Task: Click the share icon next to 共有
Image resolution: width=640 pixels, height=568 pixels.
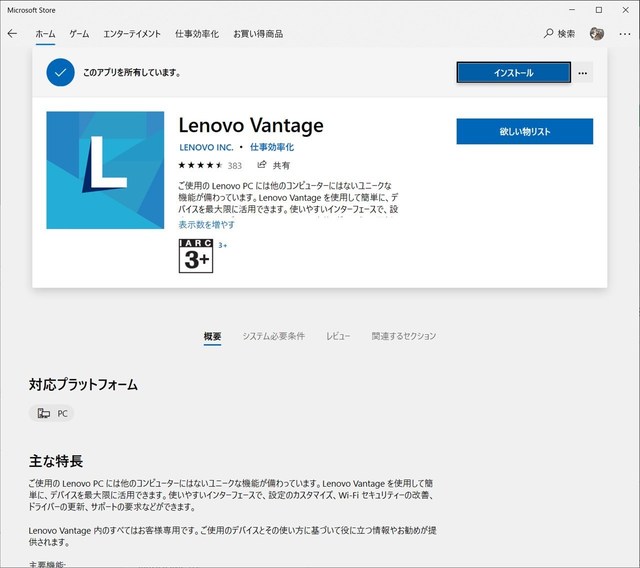Action: click(x=262, y=164)
